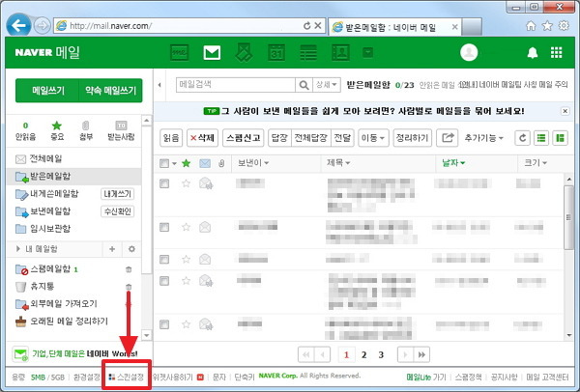The image size is (580, 392).
Task: Open 스팸메일함 folder
Action: (43, 269)
